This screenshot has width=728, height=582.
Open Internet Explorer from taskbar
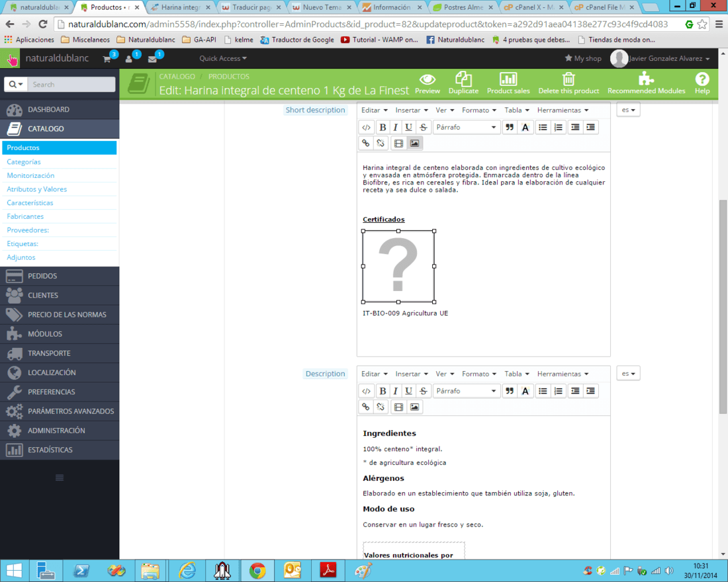pyautogui.click(x=187, y=570)
